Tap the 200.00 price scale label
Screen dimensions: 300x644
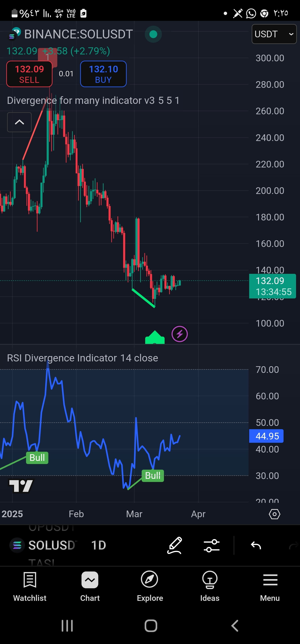[270, 191]
